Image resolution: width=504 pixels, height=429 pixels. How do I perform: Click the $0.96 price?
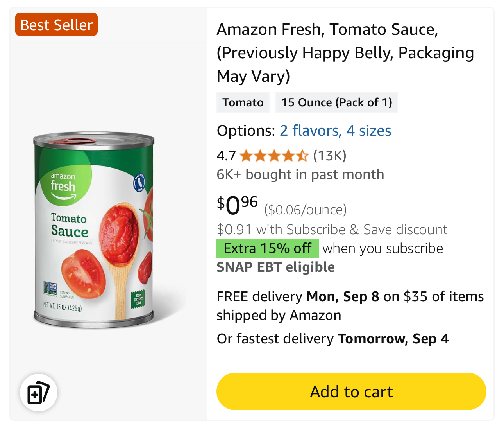click(237, 205)
